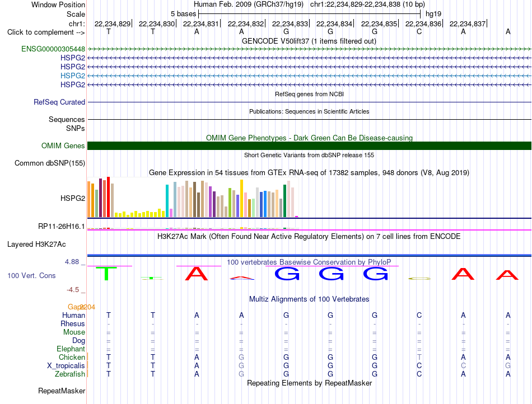Click the ENSG00000305448 gene label
The height and width of the screenshot is (404, 532).
tap(53, 49)
